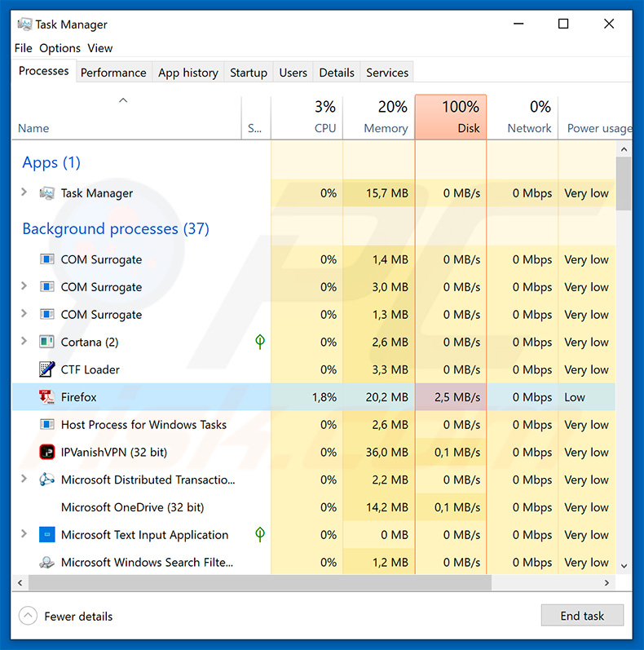644x650 pixels.
Task: Sort by the 100% Disk column header
Action: click(451, 117)
